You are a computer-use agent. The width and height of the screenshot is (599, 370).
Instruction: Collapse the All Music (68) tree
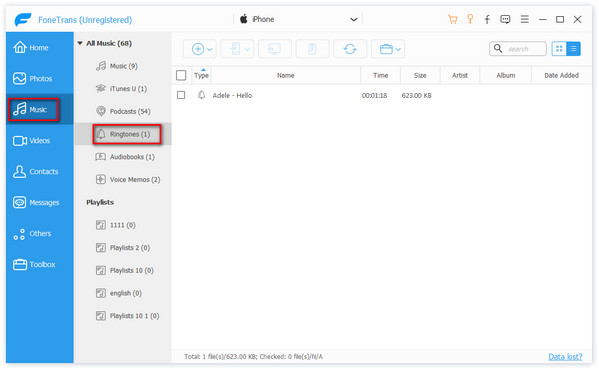[x=80, y=43]
